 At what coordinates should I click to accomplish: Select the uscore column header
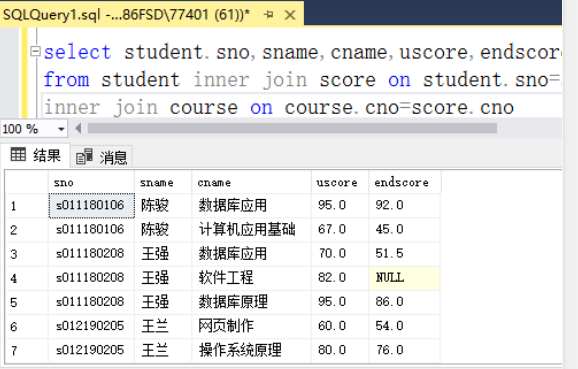[340, 182]
